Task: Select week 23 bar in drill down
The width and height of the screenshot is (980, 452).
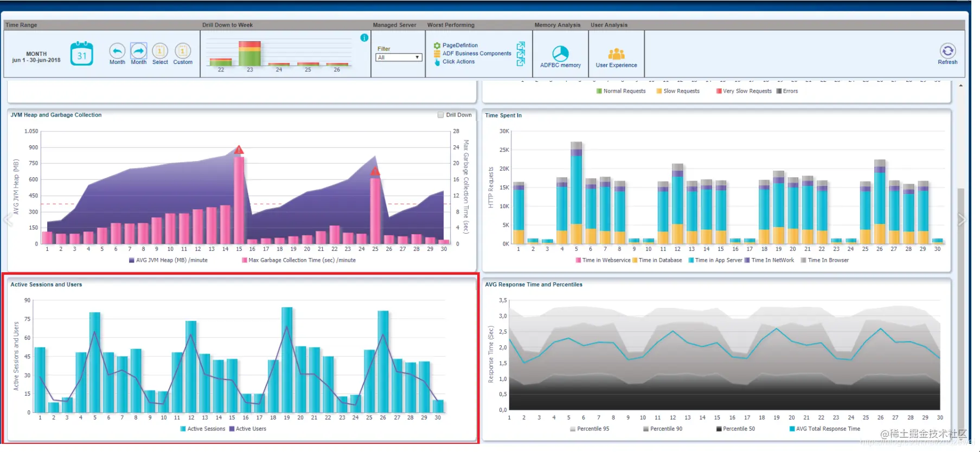Action: pyautogui.click(x=250, y=54)
